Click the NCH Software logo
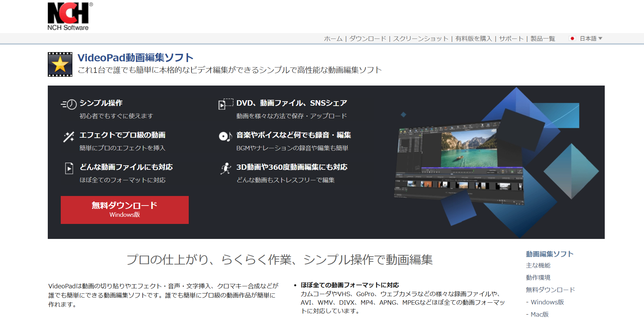The width and height of the screenshot is (644, 318). click(x=70, y=16)
